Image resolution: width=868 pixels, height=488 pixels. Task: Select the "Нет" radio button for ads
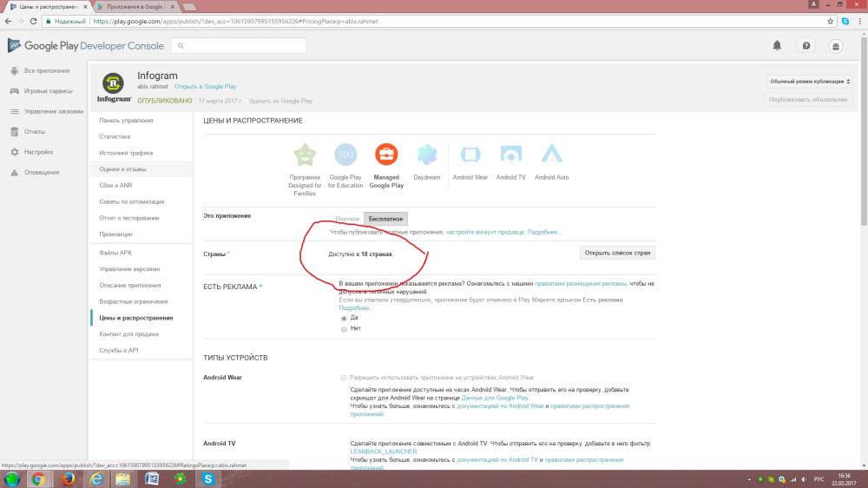pyautogui.click(x=345, y=329)
